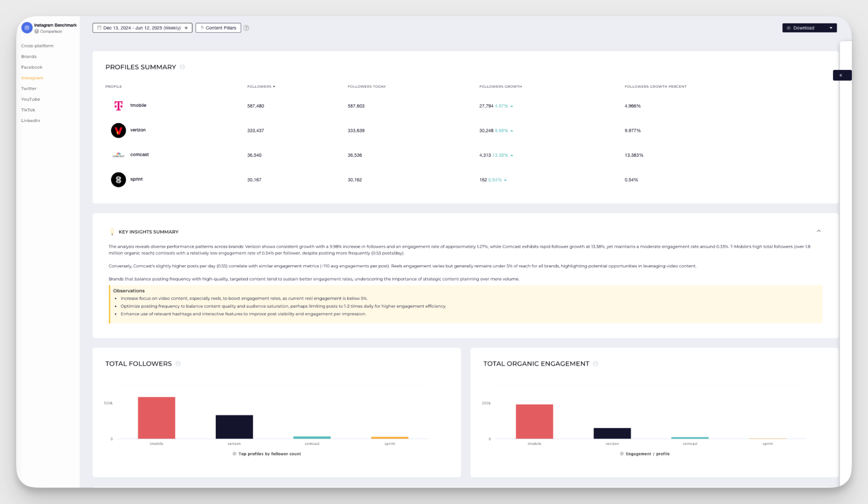Viewport: 868px width, 504px height.
Task: Click the comcast bar in Total Followers
Action: 312,438
